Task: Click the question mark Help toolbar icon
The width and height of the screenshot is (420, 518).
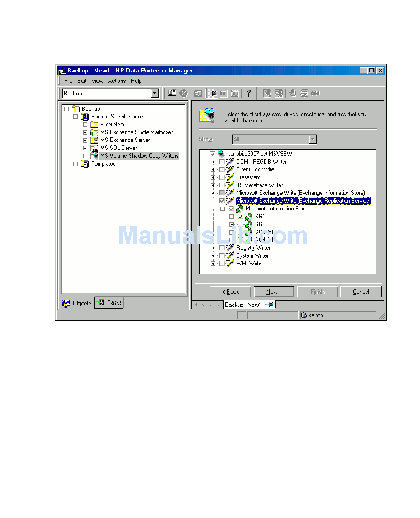Action: (x=249, y=94)
